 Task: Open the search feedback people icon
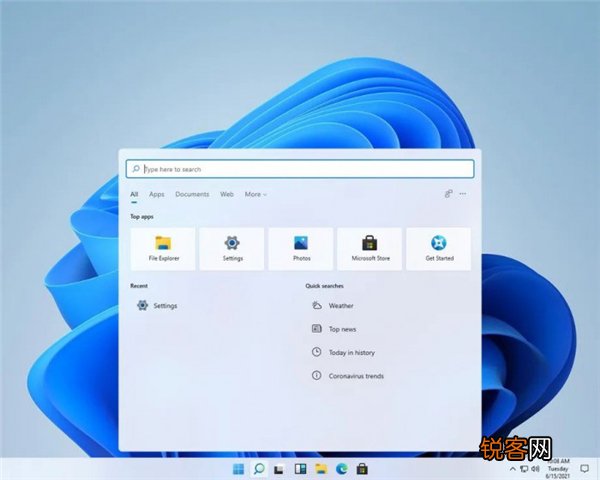tap(448, 194)
